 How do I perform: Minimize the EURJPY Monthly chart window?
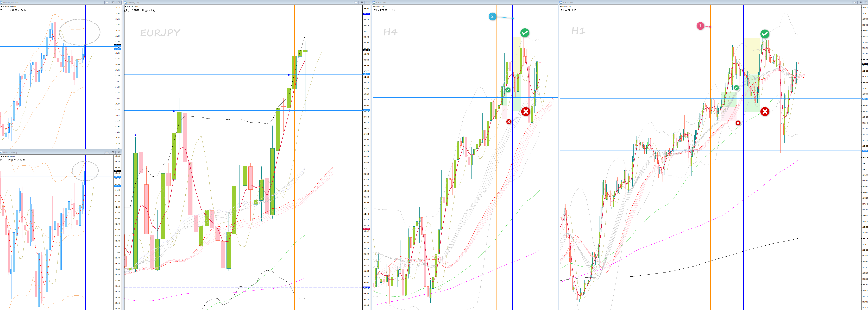107,2
